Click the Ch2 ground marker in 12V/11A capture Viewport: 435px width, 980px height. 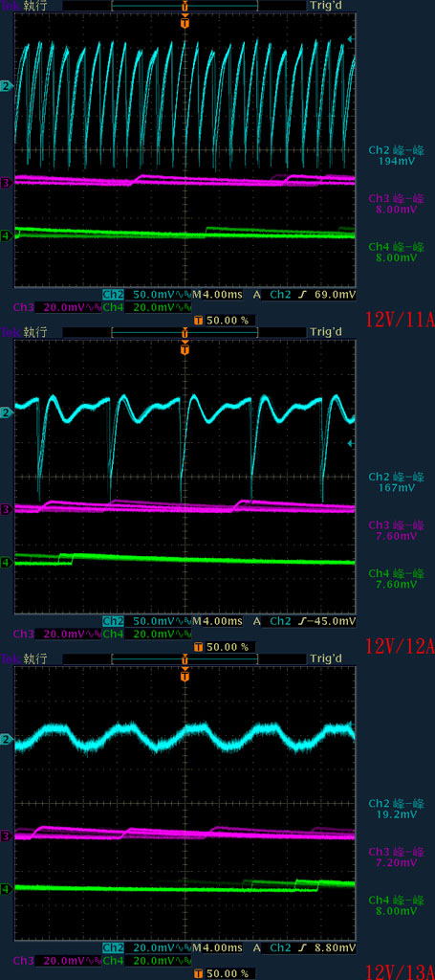[7, 85]
